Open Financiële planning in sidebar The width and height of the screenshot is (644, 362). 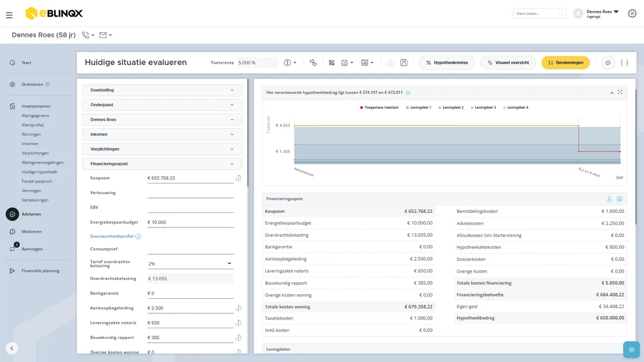40,271
